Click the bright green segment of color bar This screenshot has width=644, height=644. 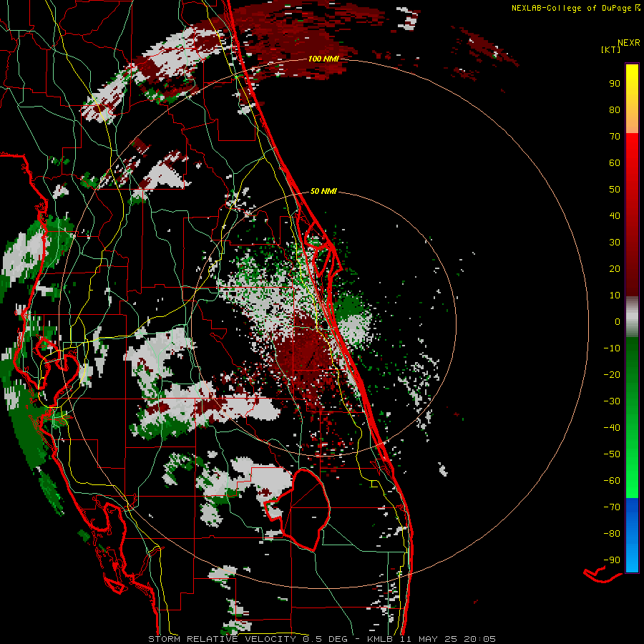[x=632, y=472]
